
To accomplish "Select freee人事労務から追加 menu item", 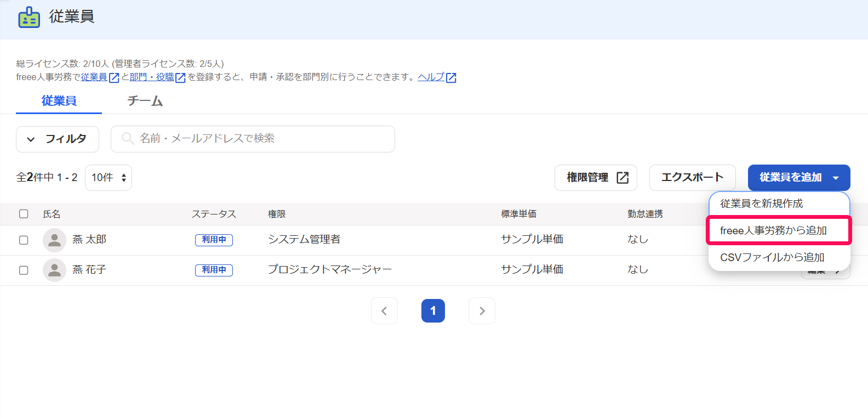I will (779, 230).
